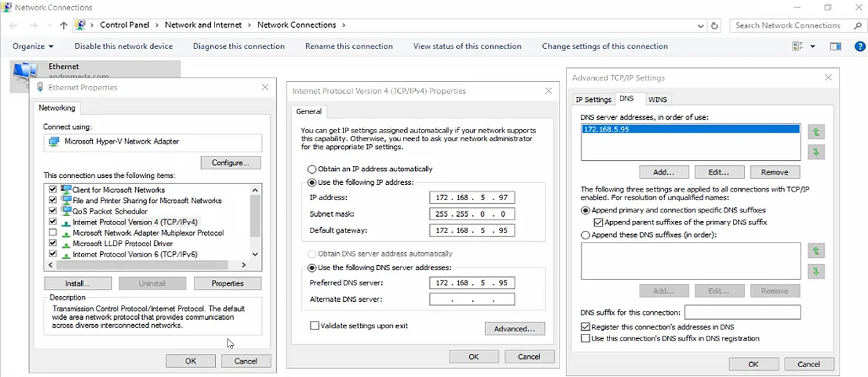The height and width of the screenshot is (377, 868).
Task: Click Diagnose this connection
Action: 239,46
